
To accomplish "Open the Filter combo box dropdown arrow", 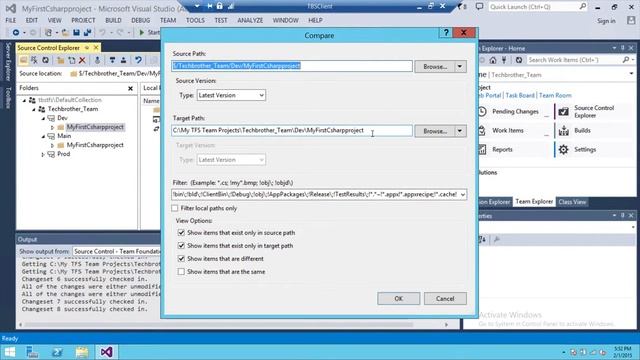I will pyautogui.click(x=462, y=195).
